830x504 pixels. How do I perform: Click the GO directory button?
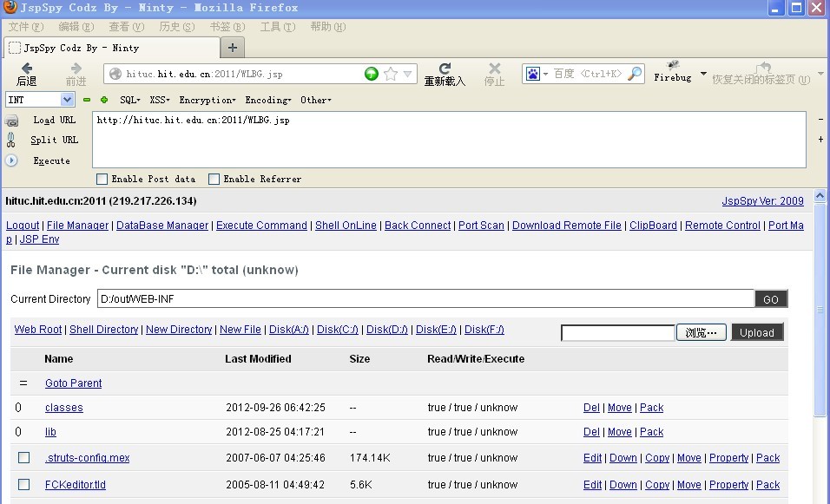[x=771, y=299]
